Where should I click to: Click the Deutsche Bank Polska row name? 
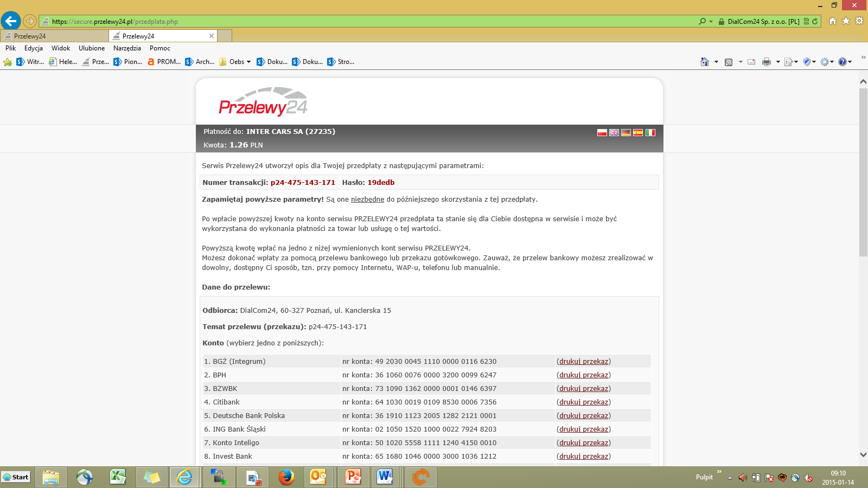pyautogui.click(x=248, y=416)
